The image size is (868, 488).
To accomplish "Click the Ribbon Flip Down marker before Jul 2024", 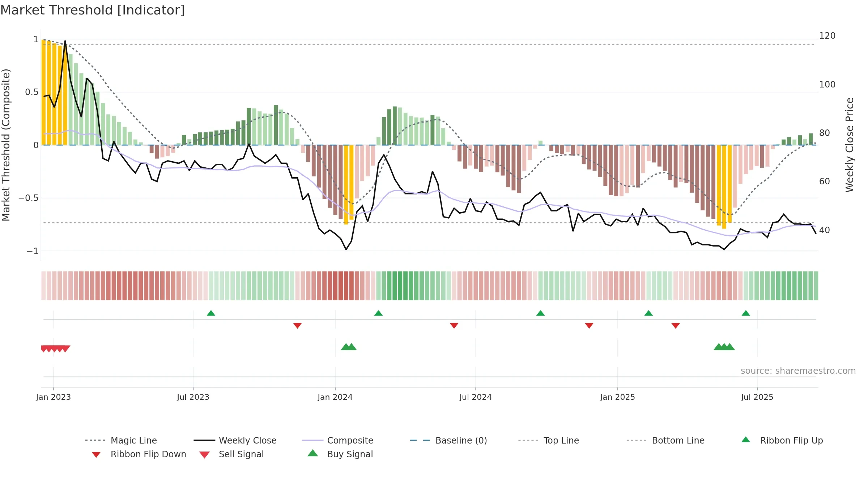I will pos(454,326).
